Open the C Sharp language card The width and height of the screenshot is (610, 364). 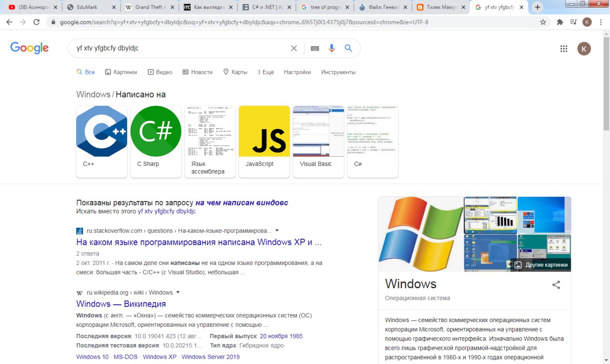[156, 142]
